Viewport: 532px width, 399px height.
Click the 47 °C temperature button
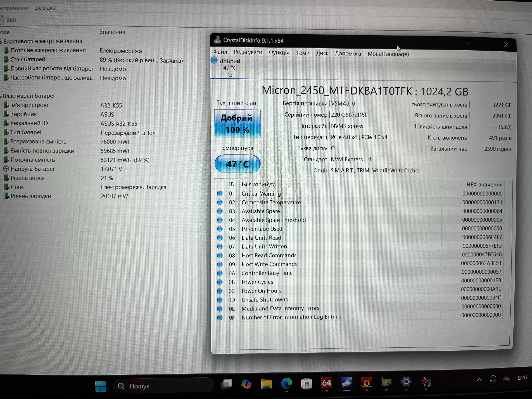click(x=238, y=164)
